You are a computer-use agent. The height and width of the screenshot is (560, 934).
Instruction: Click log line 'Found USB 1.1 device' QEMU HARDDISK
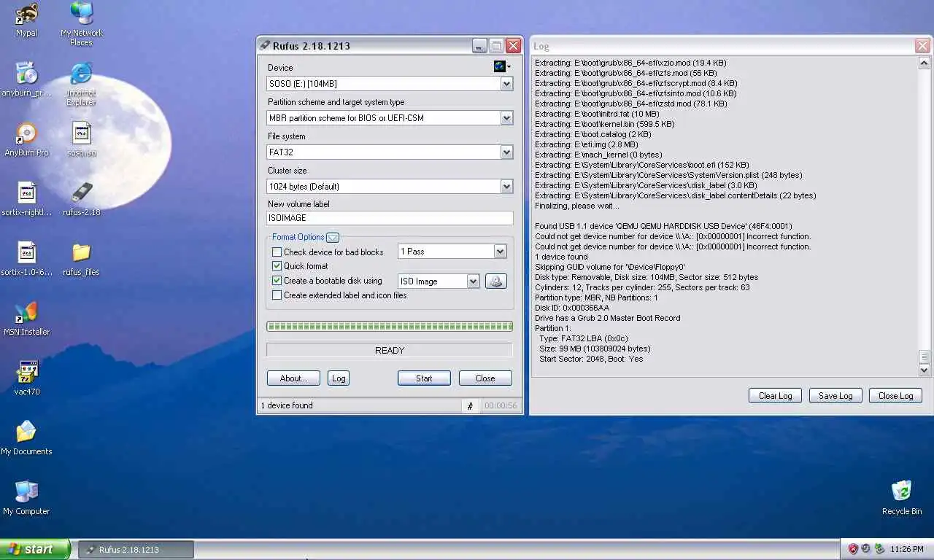[x=663, y=226]
